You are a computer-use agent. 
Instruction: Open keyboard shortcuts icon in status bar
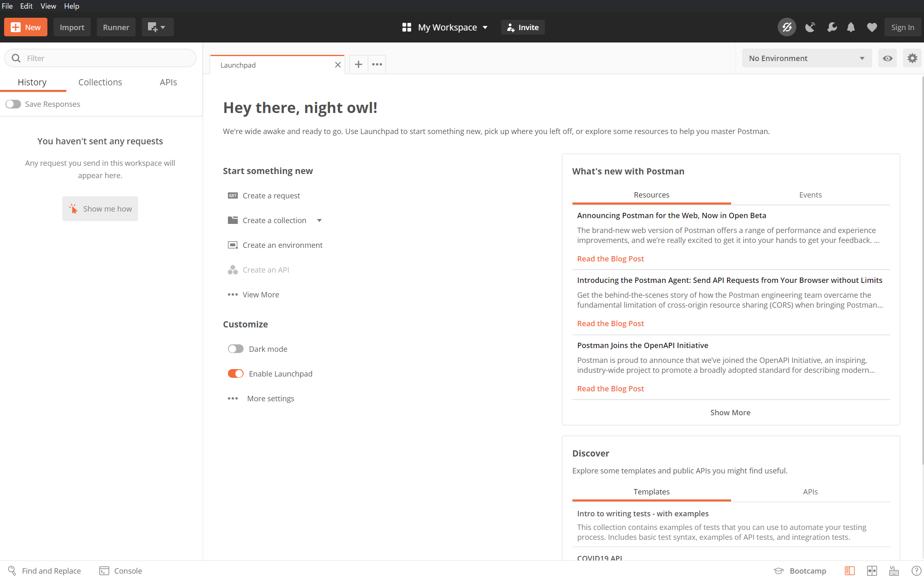pyautogui.click(x=894, y=571)
